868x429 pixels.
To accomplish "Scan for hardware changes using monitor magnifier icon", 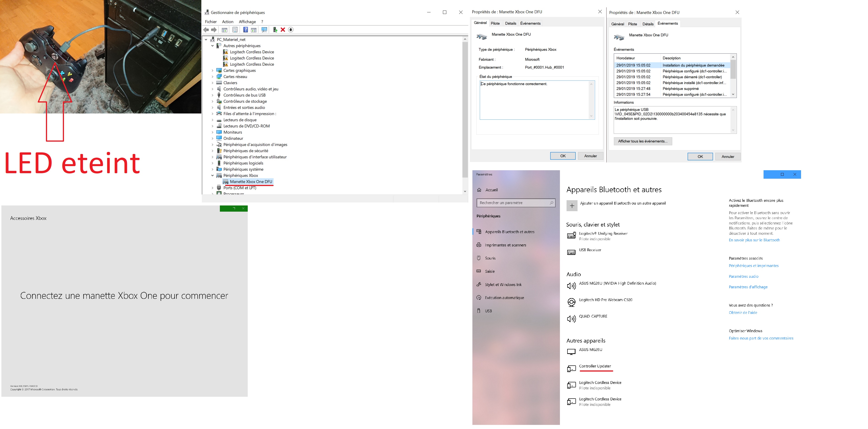I will coord(264,30).
